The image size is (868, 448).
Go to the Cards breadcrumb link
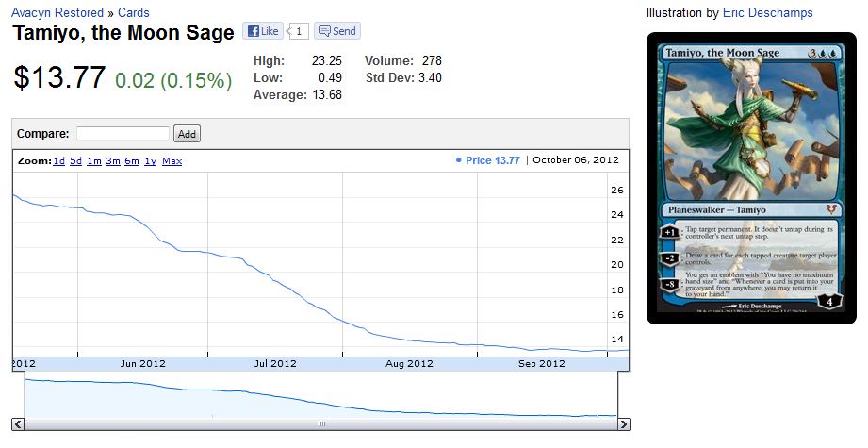(133, 13)
